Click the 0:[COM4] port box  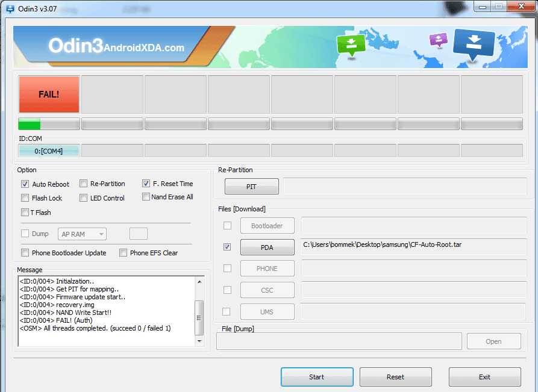[x=49, y=151]
